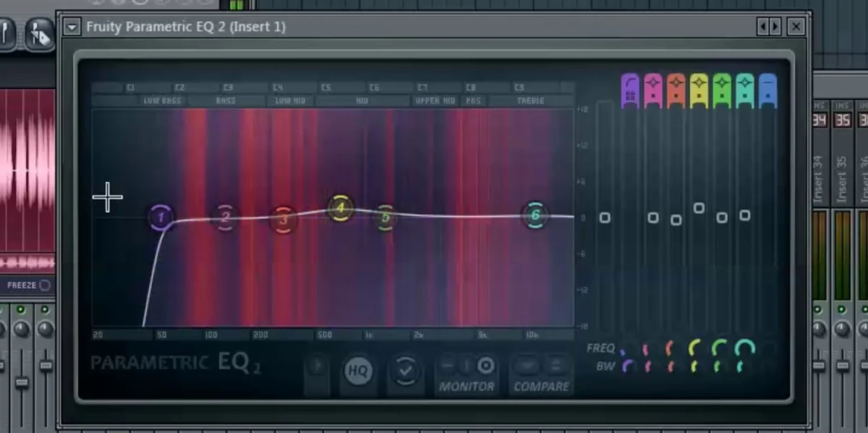Toggle the green mute LED on Insert 35
The width and height of the screenshot is (868, 433).
coord(842,309)
